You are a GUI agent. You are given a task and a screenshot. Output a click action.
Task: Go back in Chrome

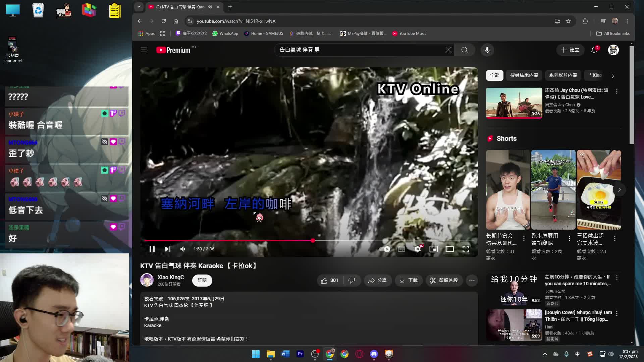(x=140, y=21)
